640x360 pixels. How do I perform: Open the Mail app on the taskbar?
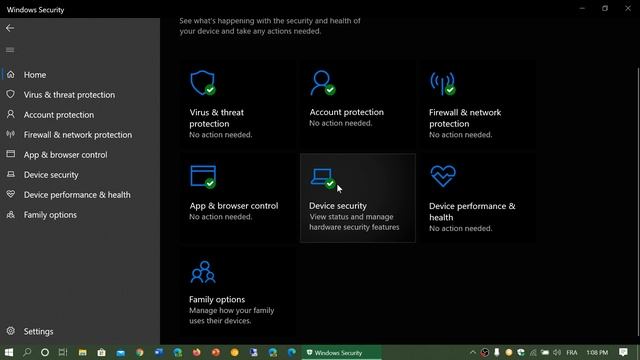point(121,352)
